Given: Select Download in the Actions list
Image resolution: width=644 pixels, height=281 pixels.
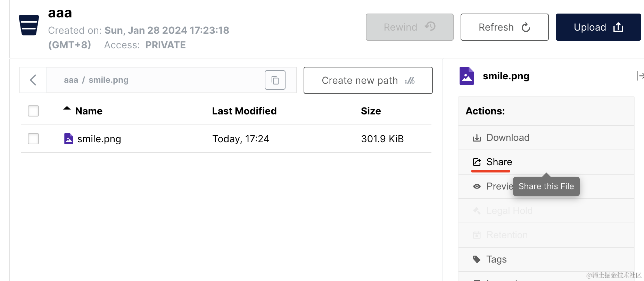Looking at the screenshot, I should pos(507,138).
